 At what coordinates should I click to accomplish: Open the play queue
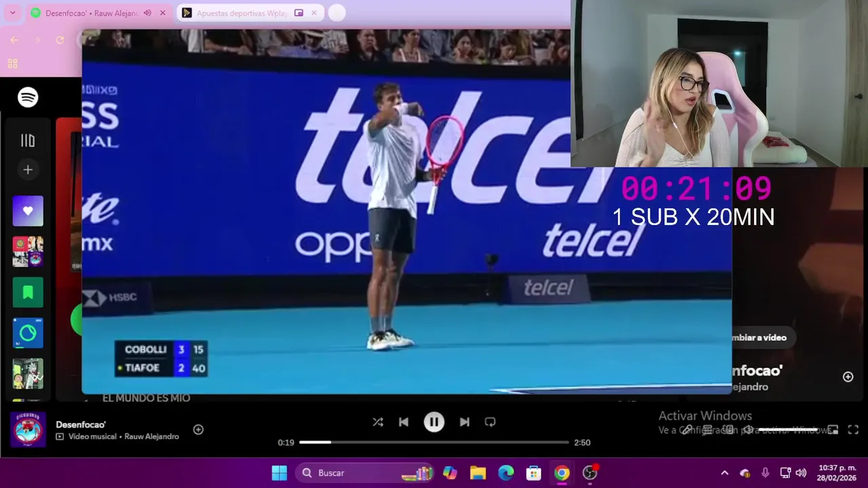(707, 430)
